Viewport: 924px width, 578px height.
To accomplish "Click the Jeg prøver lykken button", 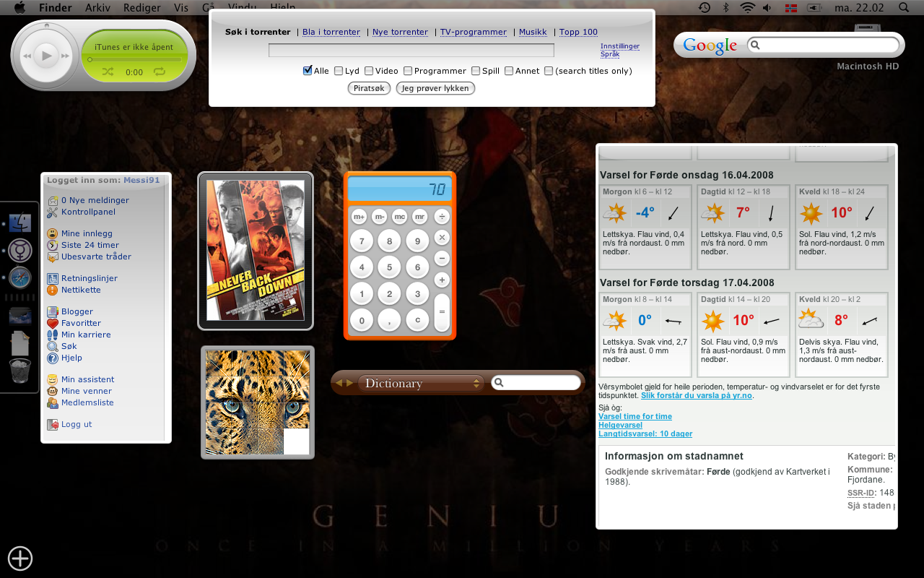I will pos(435,88).
